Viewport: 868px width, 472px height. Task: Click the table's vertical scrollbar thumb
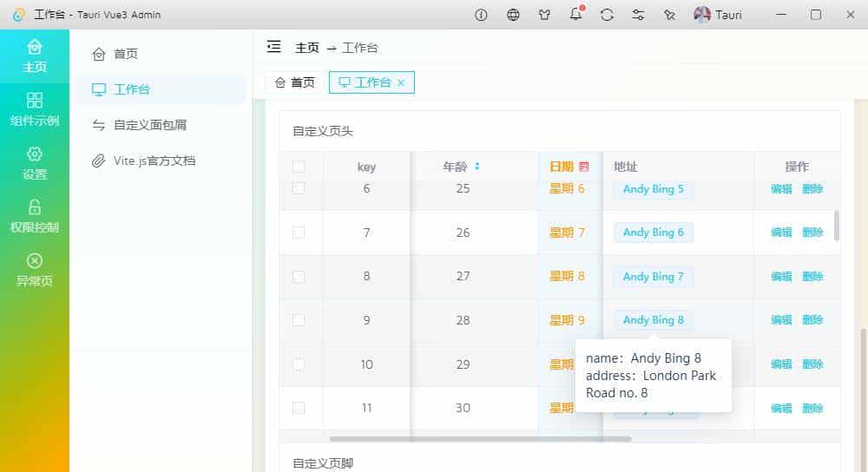837,226
